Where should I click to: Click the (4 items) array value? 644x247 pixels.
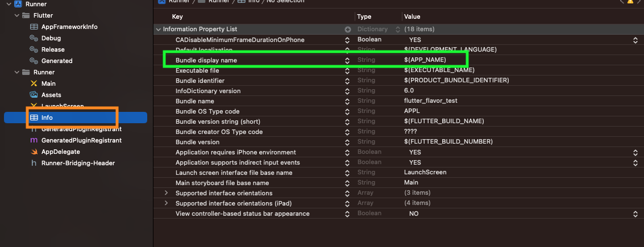(x=417, y=203)
